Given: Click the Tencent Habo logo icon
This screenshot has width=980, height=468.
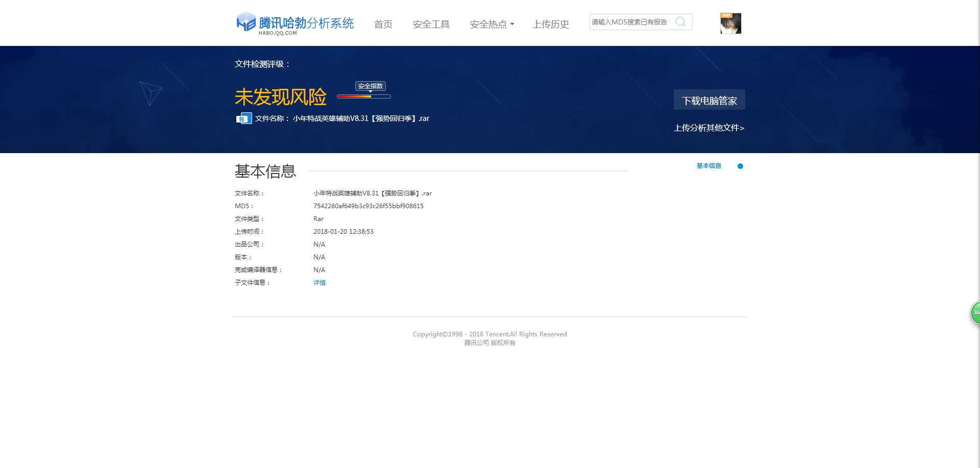Looking at the screenshot, I should [246, 22].
